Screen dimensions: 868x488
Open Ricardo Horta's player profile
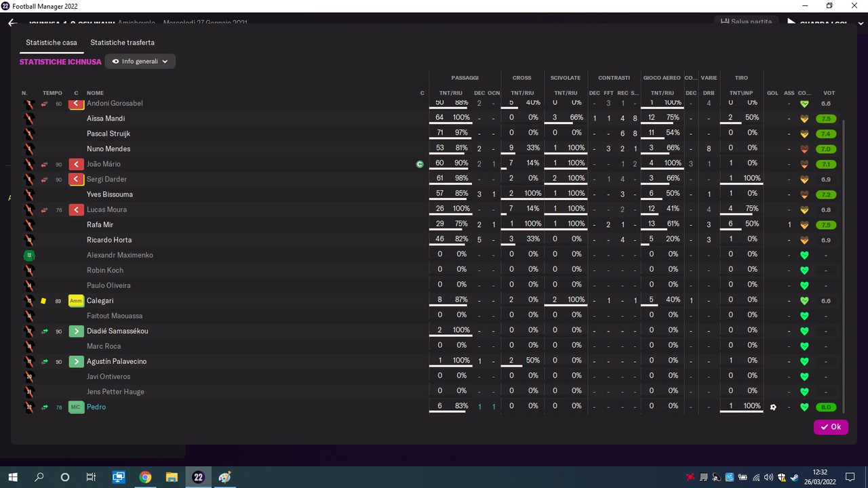(x=109, y=240)
